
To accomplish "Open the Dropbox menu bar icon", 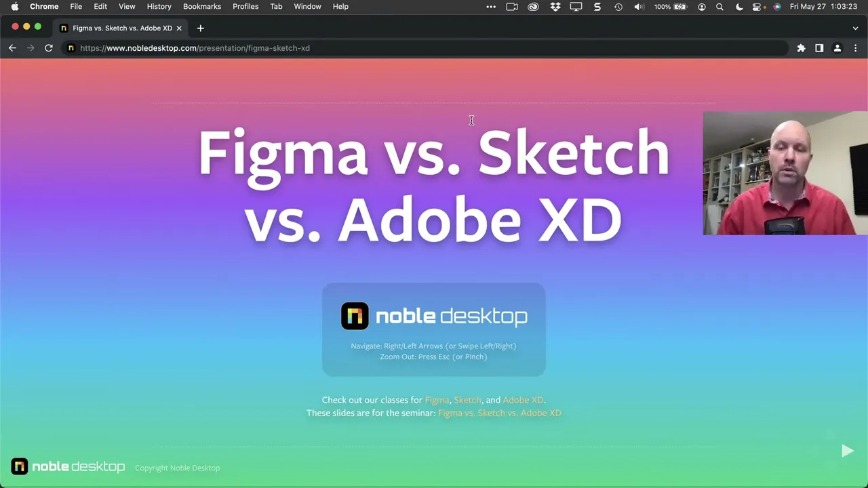I will [x=555, y=7].
